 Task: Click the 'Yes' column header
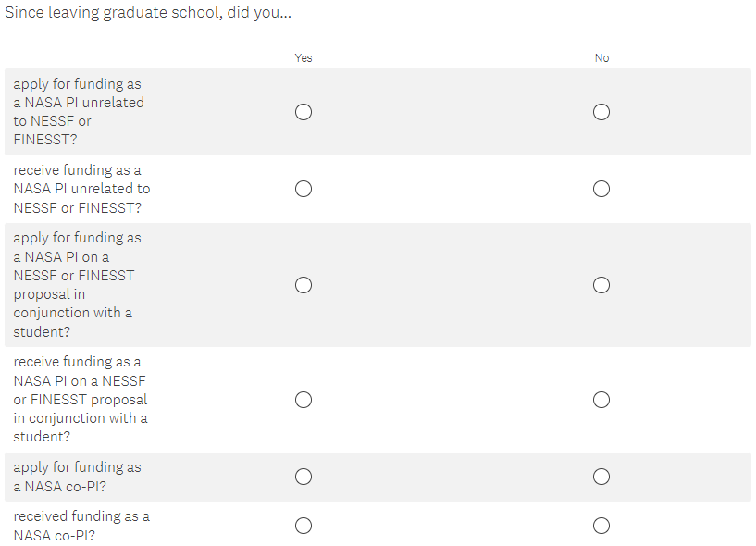[x=304, y=58]
